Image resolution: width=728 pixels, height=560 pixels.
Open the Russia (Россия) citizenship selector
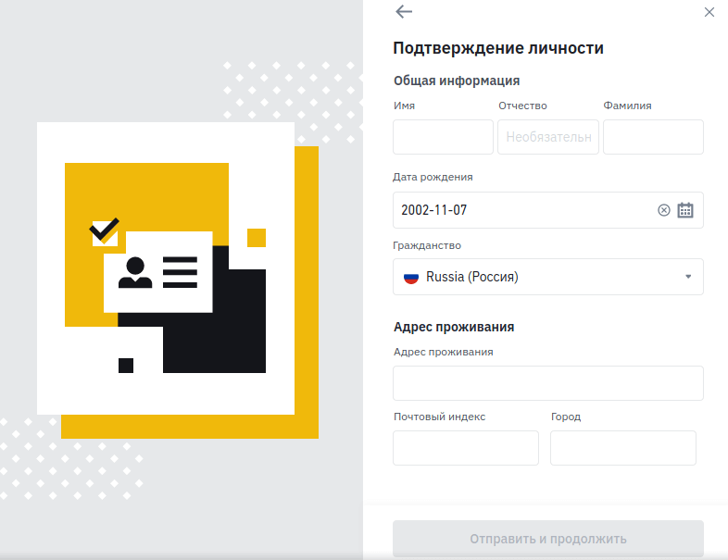click(x=548, y=277)
